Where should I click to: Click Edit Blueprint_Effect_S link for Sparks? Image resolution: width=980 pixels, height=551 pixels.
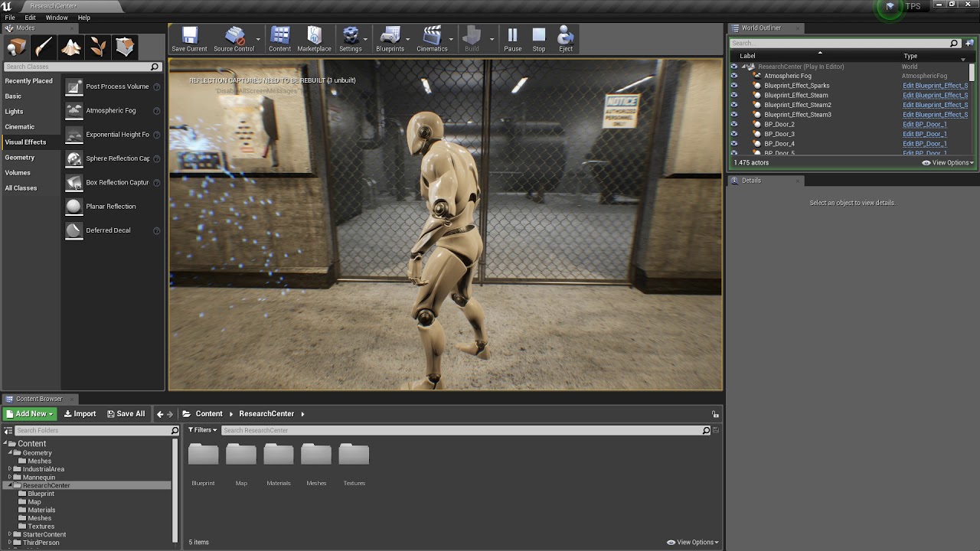(x=935, y=86)
